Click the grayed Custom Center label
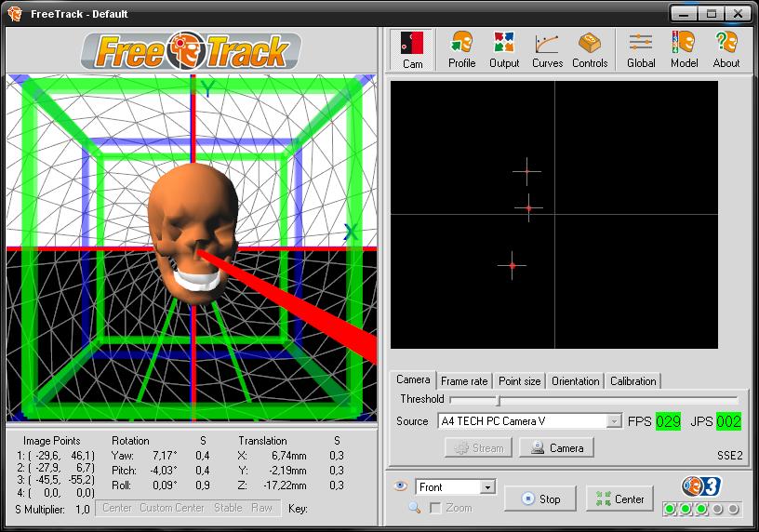Image resolution: width=759 pixels, height=532 pixels. (172, 508)
